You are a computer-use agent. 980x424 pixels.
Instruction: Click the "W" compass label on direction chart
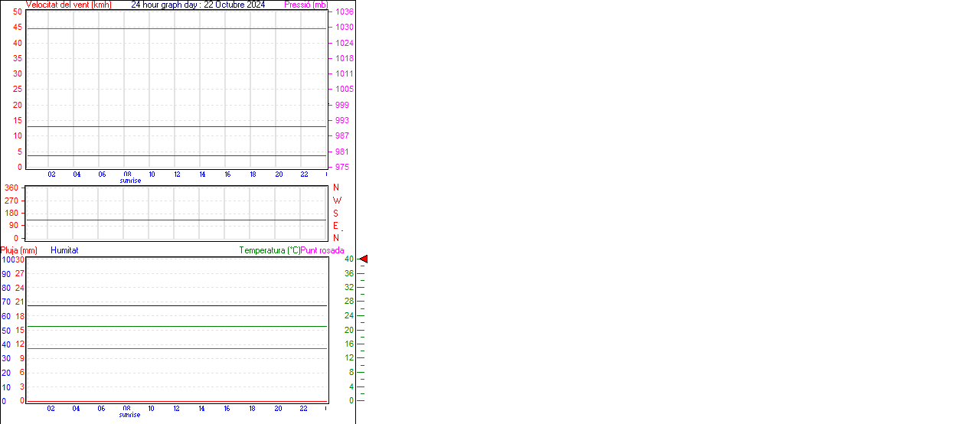(336, 201)
